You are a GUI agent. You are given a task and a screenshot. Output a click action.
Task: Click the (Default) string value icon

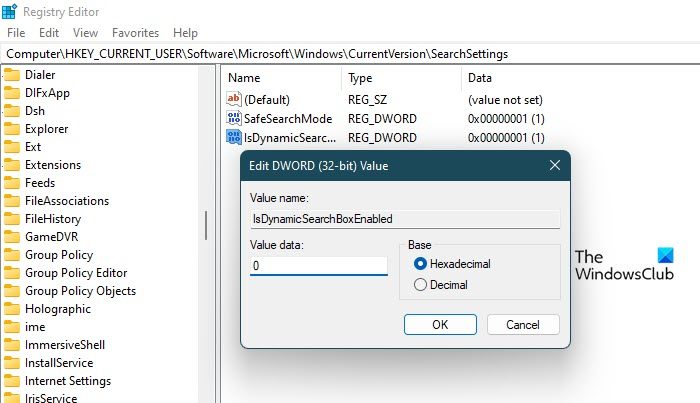click(233, 99)
